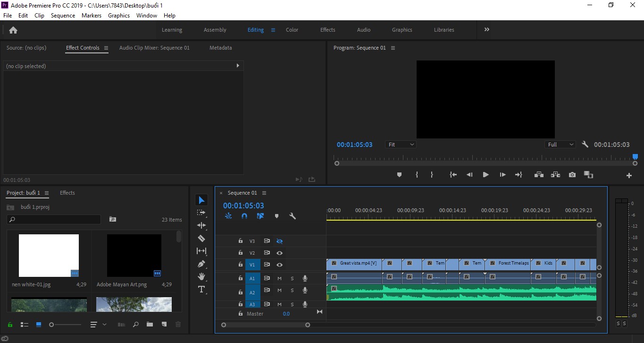Open timeline display settings wrench

pyautogui.click(x=293, y=216)
